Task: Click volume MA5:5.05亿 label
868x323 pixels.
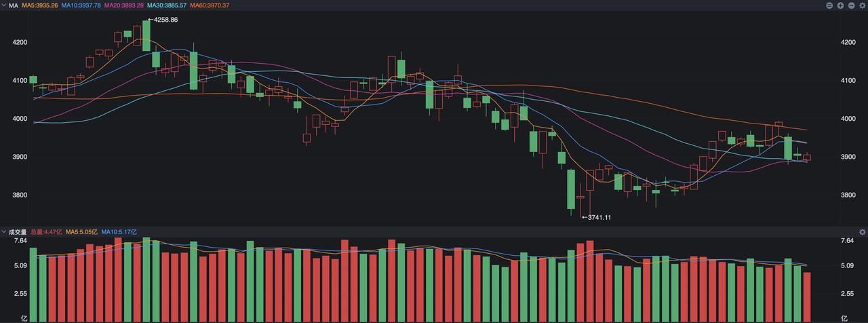Action: pyautogui.click(x=81, y=232)
